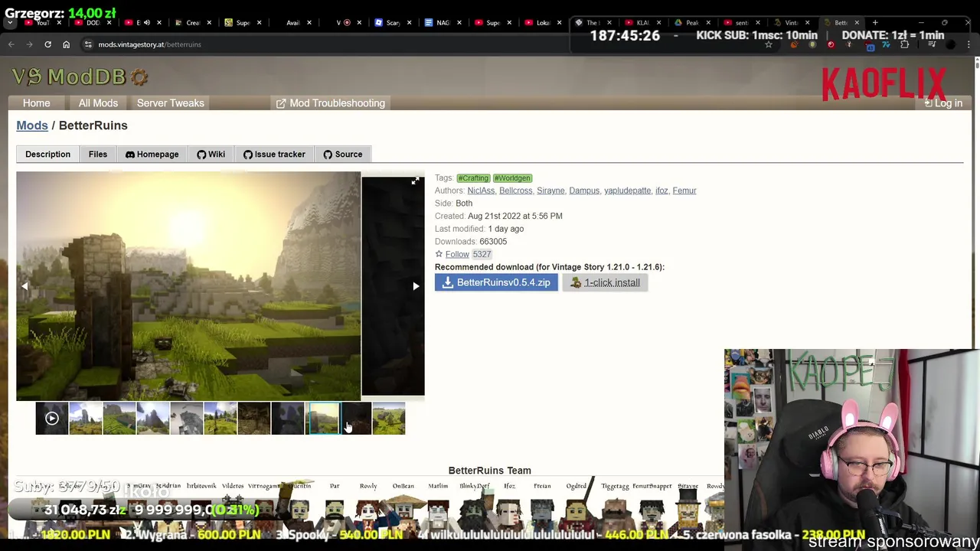Open the browser three-dot menu
The image size is (980, 551).
coord(969,44)
